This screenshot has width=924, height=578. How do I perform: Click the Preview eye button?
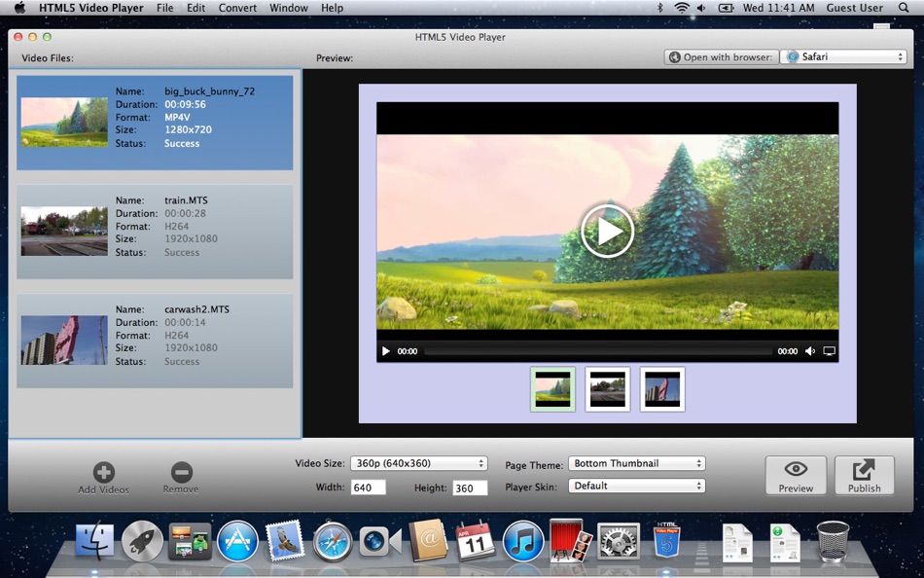[x=795, y=476]
